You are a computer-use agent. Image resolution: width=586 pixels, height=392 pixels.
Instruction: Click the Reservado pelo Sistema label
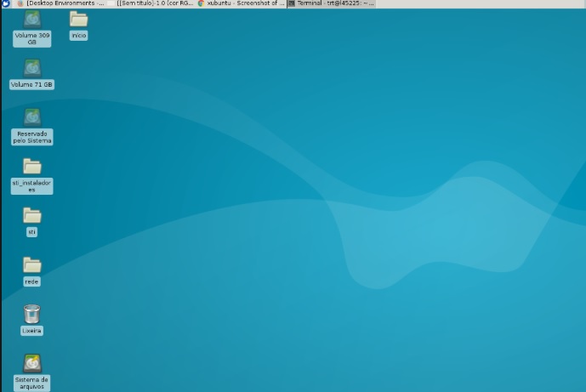[32, 137]
